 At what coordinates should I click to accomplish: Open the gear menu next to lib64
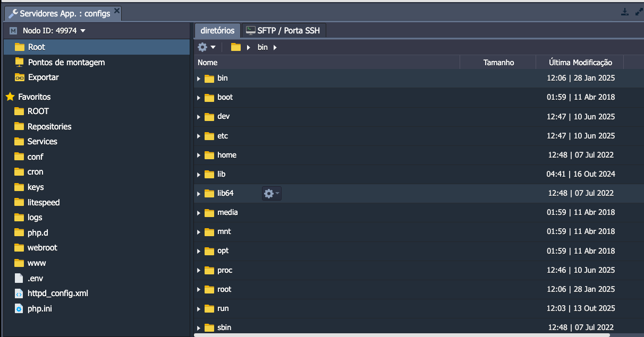click(272, 194)
